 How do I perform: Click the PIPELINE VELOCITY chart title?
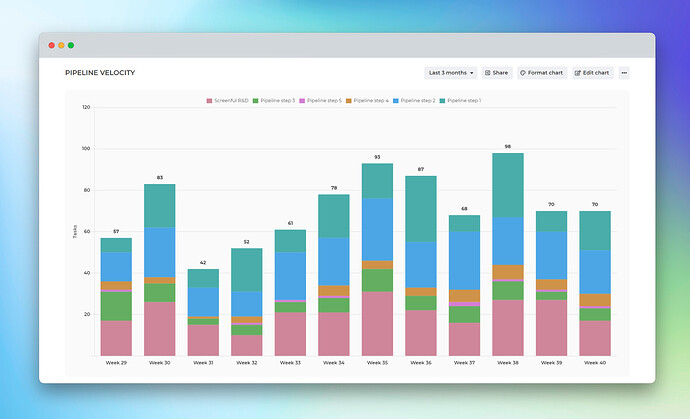coord(100,73)
